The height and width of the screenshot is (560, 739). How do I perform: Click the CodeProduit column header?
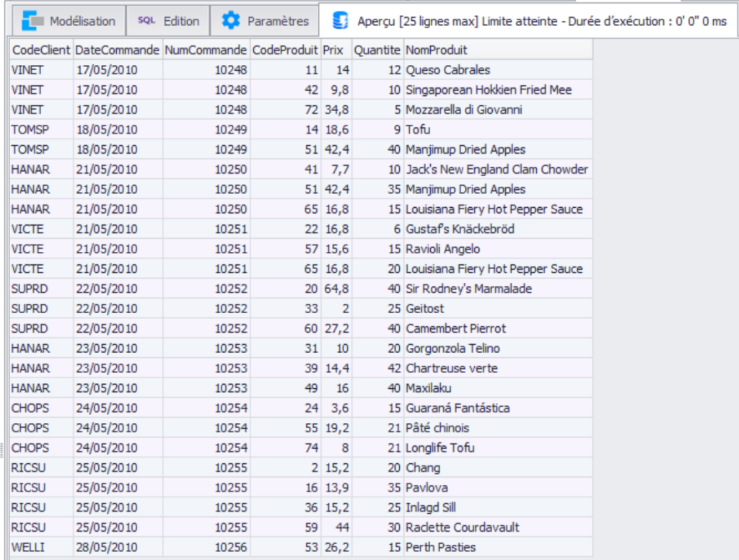[285, 50]
